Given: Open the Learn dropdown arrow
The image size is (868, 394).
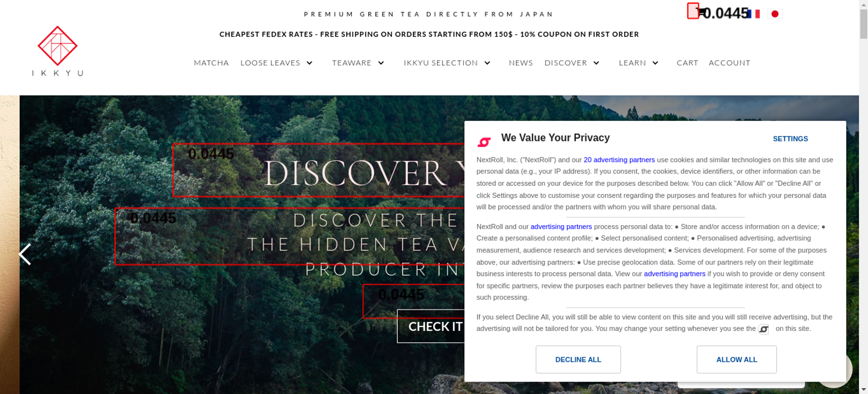Looking at the screenshot, I should [x=655, y=63].
